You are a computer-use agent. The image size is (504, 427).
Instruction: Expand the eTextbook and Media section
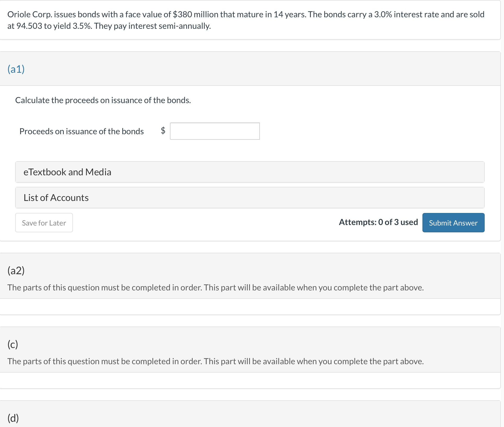click(250, 172)
